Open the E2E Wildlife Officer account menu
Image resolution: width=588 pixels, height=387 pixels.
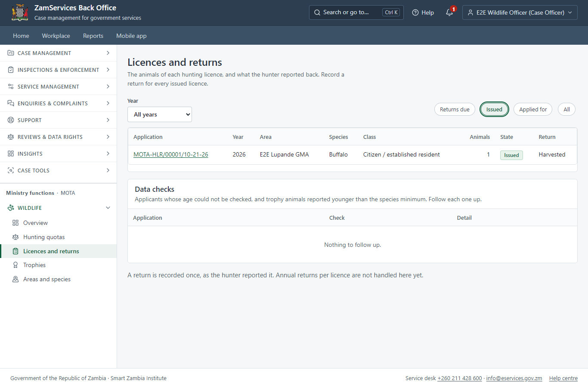[520, 12]
